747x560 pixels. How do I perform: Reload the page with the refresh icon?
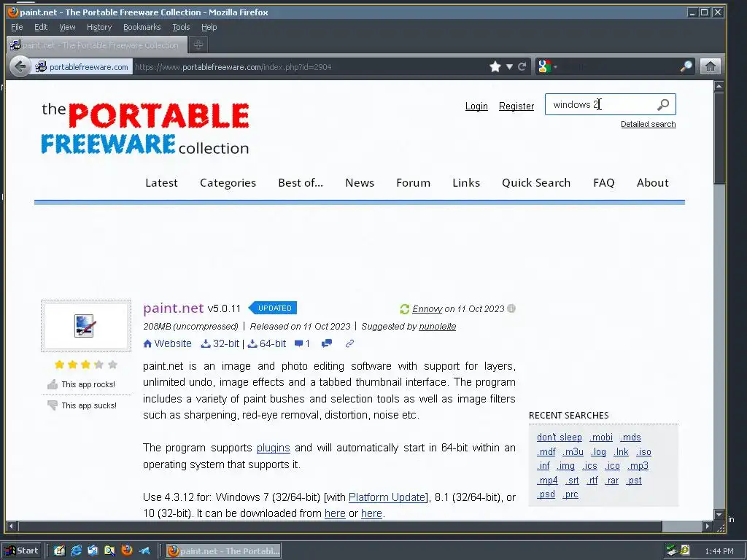522,66
